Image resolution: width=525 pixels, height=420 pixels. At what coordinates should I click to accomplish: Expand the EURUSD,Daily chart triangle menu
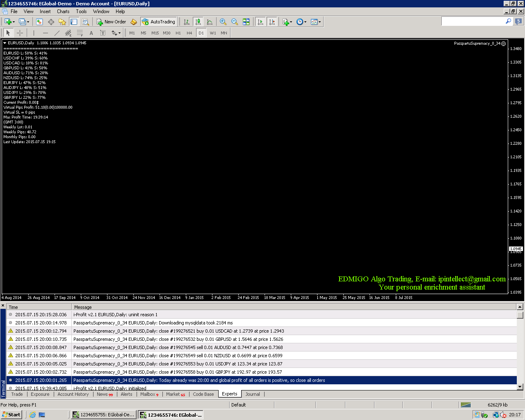tap(5, 43)
